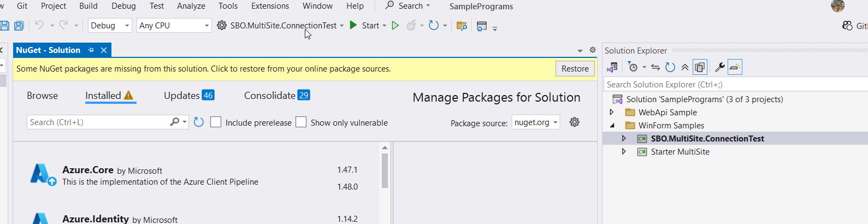
Task: Refresh the NuGet package list
Action: [199, 122]
